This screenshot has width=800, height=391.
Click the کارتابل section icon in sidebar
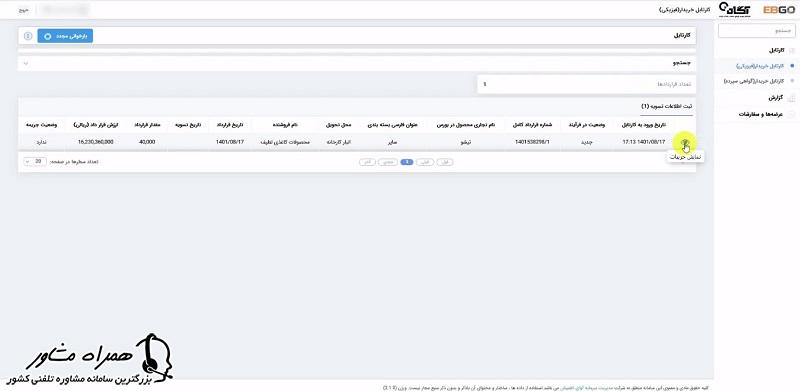click(x=792, y=51)
